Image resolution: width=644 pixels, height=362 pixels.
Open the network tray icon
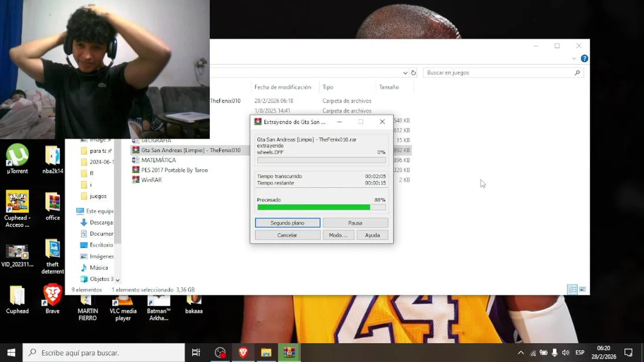[533, 352]
